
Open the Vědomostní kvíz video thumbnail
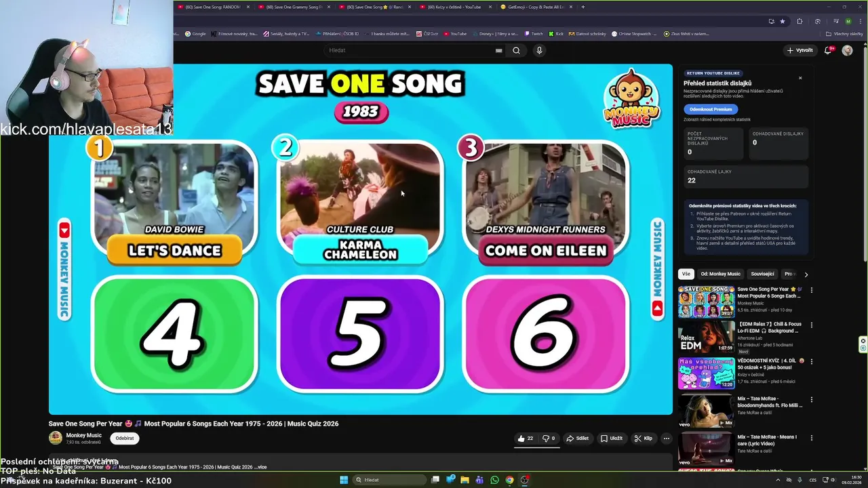pos(706,373)
